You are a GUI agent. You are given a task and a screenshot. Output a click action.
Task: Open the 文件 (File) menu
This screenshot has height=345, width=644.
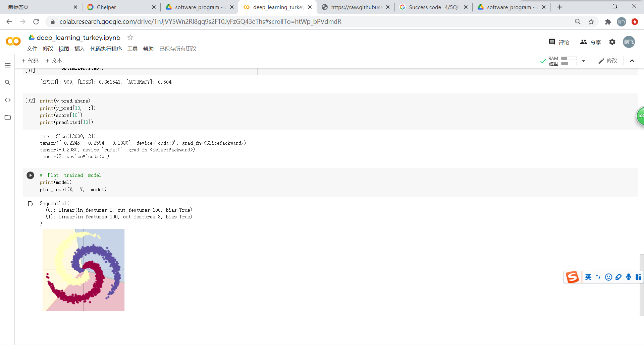click(x=32, y=49)
